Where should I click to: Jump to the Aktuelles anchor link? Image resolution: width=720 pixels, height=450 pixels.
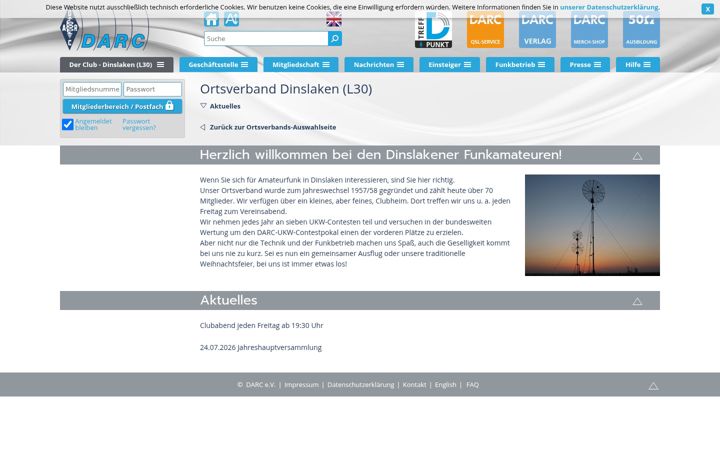click(225, 106)
